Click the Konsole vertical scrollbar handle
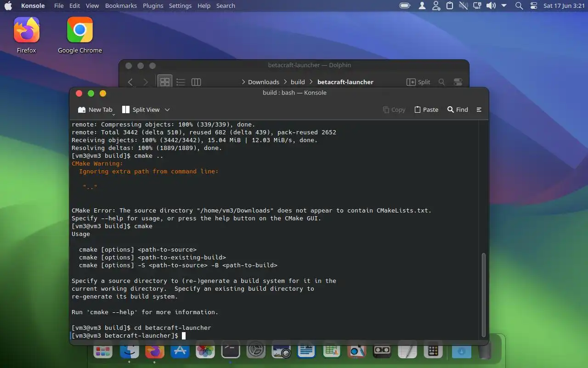Viewport: 588px width, 368px height. [483, 294]
